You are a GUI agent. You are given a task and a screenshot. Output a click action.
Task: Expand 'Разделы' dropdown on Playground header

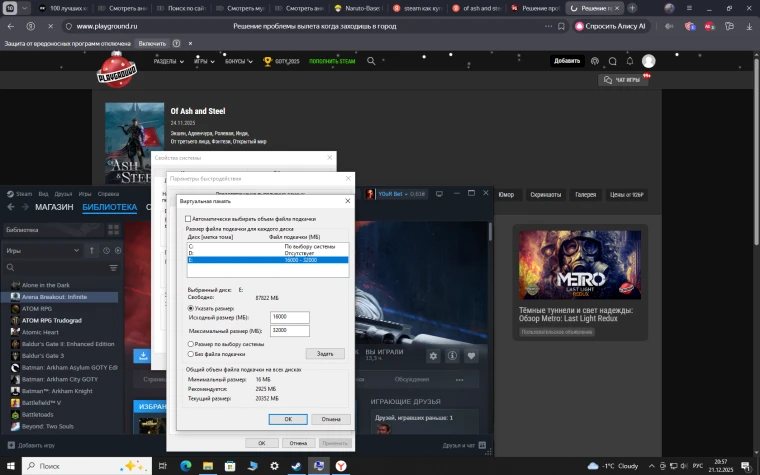click(168, 61)
